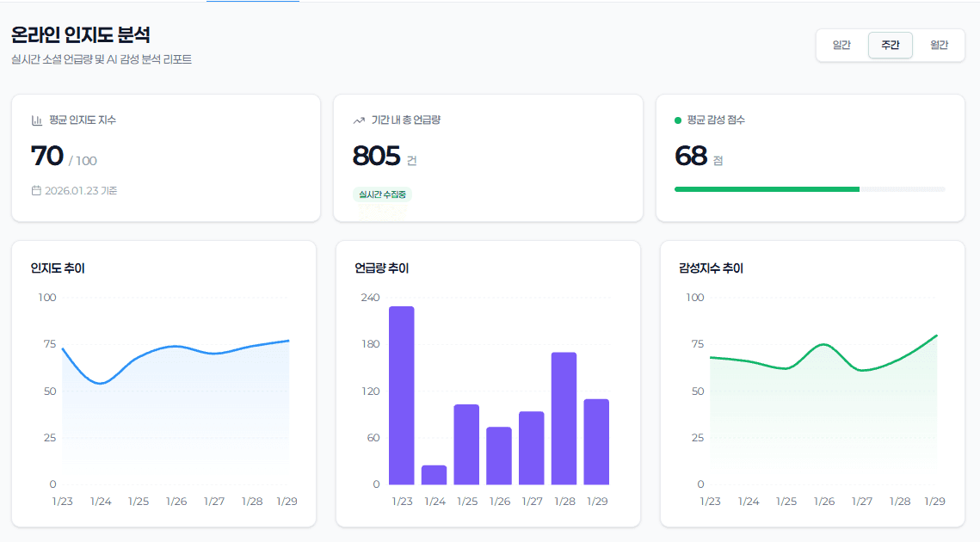Click the green sentiment score progress bar
Image resolution: width=980 pixels, height=542 pixels.
coord(766,188)
